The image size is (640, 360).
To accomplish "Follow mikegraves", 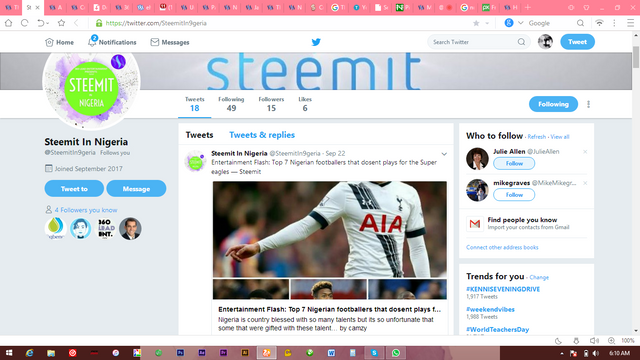I will click(514, 195).
